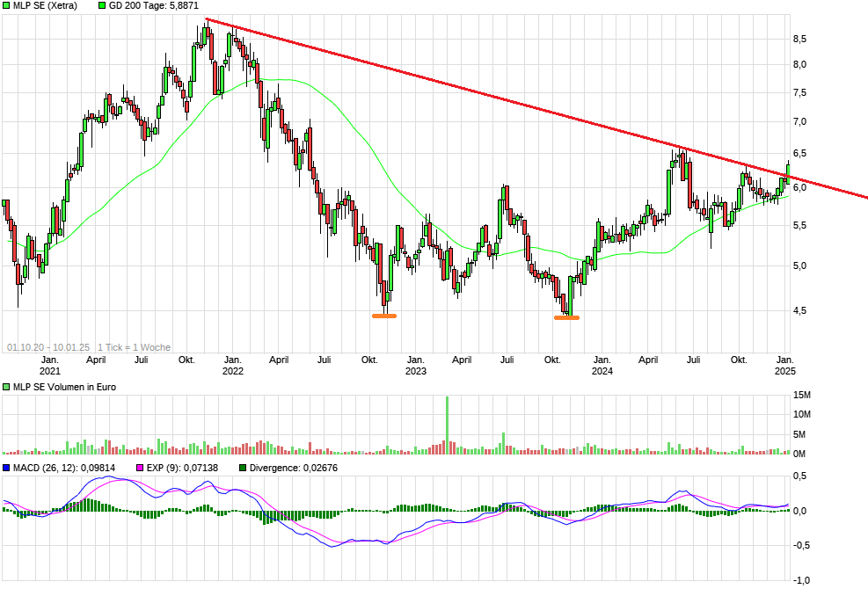
Task: Select the Jan. 2022 axis label
Action: pos(235,364)
